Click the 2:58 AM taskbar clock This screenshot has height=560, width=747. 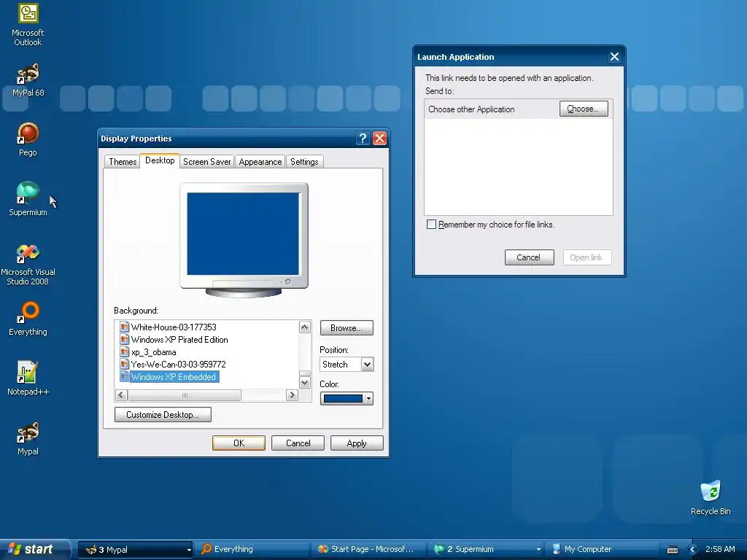[x=720, y=550]
